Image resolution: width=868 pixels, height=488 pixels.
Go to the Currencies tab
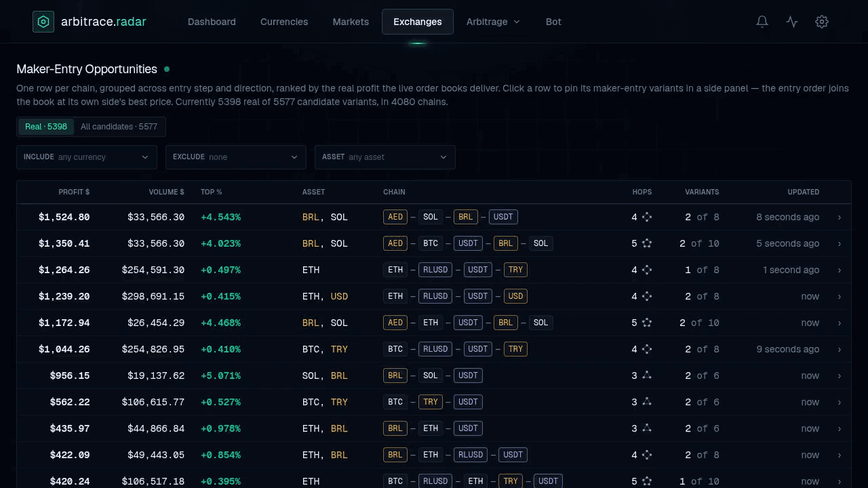[x=284, y=22]
